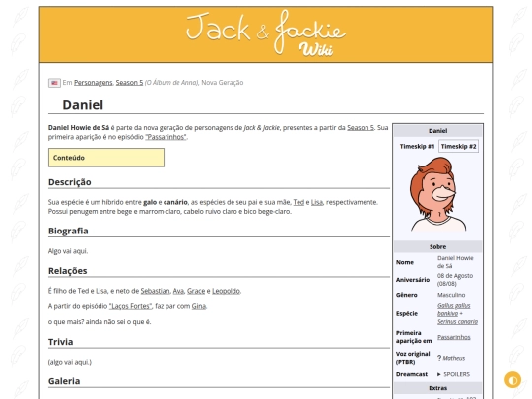Open the Passarinhos link in the infobox
Viewport: 532px width, 399px height.
tap(453, 337)
